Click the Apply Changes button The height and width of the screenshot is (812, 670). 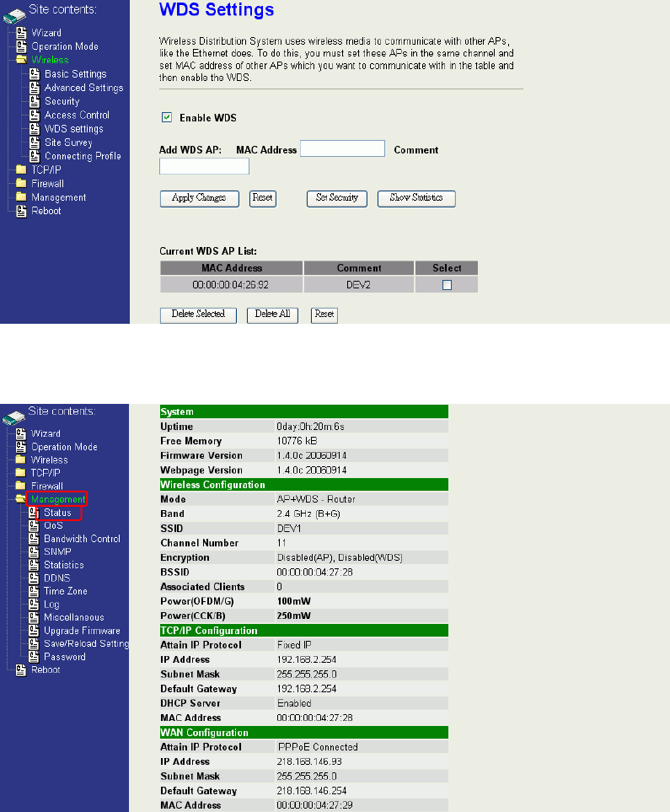[200, 198]
